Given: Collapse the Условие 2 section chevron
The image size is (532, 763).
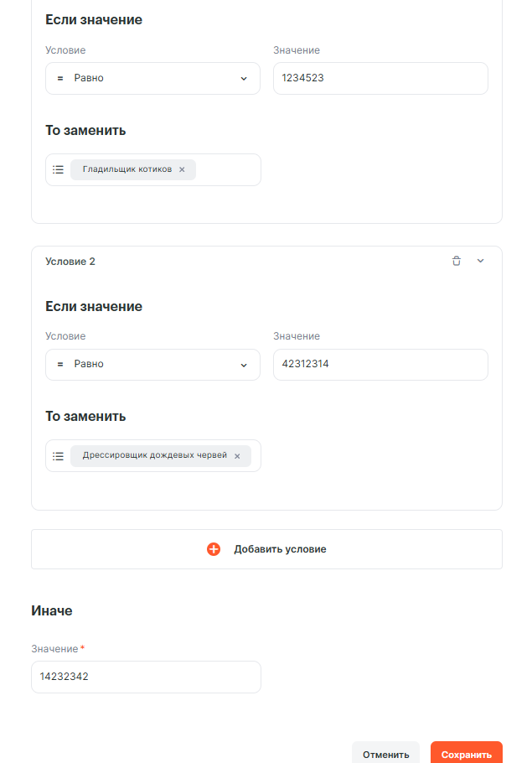Looking at the screenshot, I should click(x=480, y=261).
